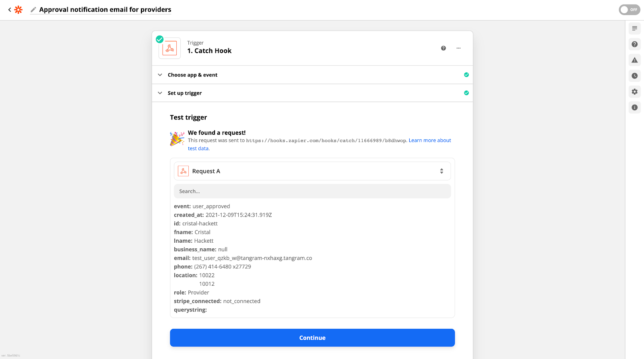The height and width of the screenshot is (359, 644).
Task: Click the 'querystring:' row
Action: [x=190, y=310]
